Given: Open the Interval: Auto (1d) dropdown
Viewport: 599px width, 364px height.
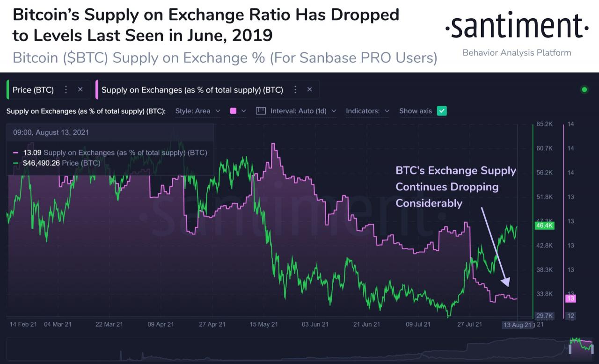Looking at the screenshot, I should 298,111.
